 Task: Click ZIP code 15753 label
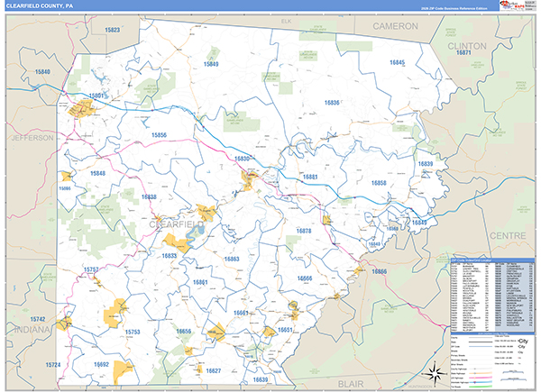pyautogui.click(x=133, y=333)
